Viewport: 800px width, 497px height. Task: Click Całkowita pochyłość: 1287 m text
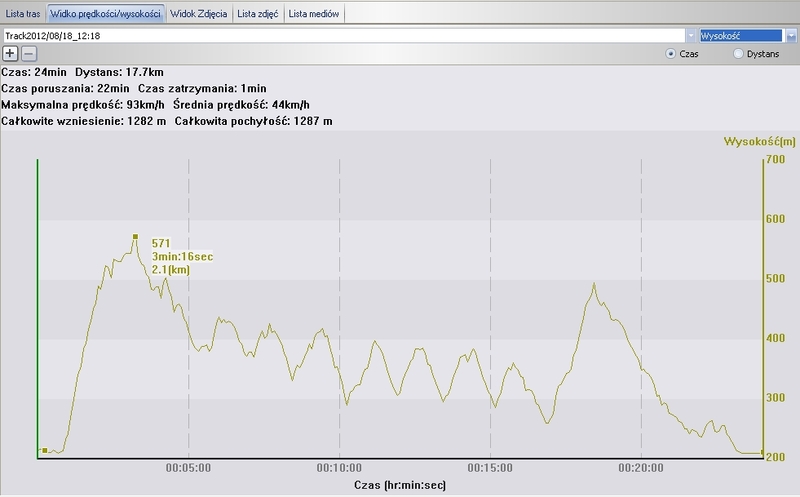(254, 121)
